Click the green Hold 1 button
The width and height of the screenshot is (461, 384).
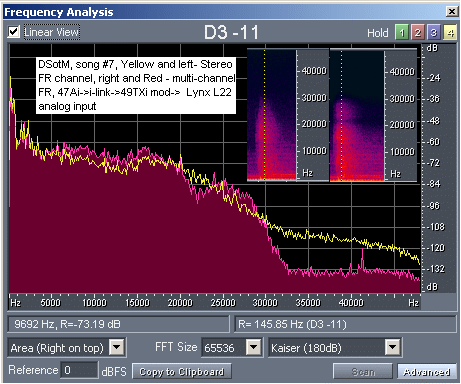[x=402, y=33]
